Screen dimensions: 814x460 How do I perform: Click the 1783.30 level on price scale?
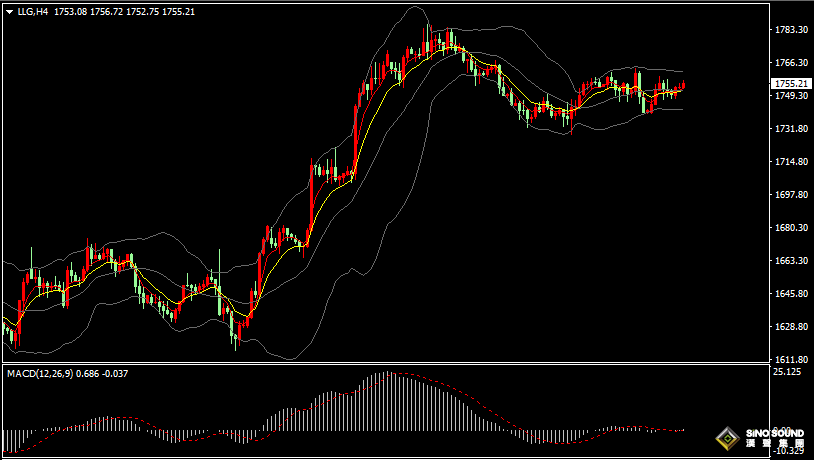[x=791, y=30]
